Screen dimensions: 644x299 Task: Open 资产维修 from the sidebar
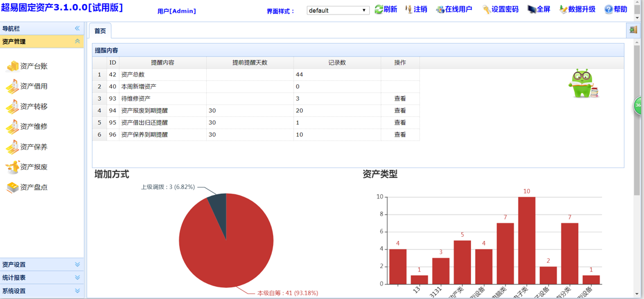tap(27, 126)
